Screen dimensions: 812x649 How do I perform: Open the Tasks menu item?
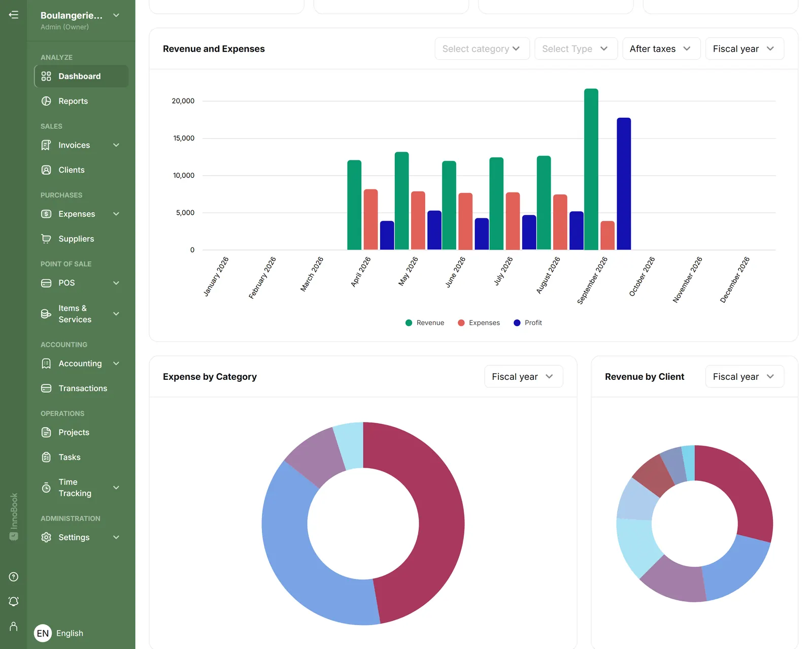pyautogui.click(x=81, y=457)
